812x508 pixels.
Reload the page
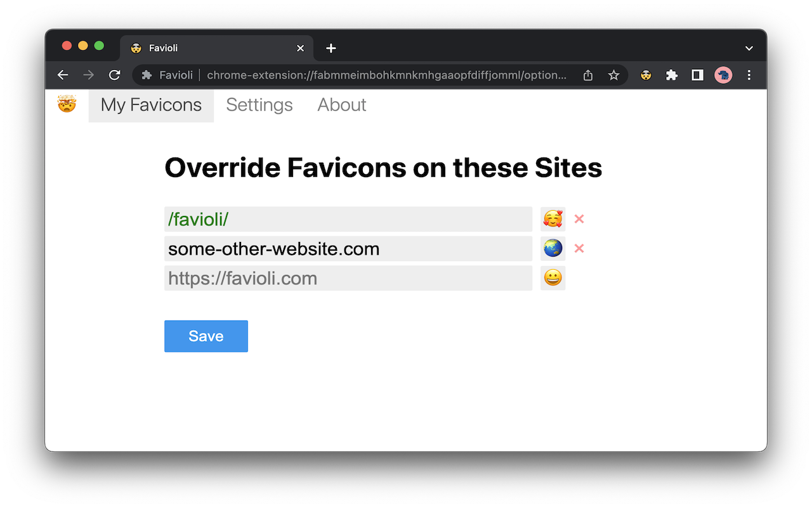pyautogui.click(x=115, y=75)
